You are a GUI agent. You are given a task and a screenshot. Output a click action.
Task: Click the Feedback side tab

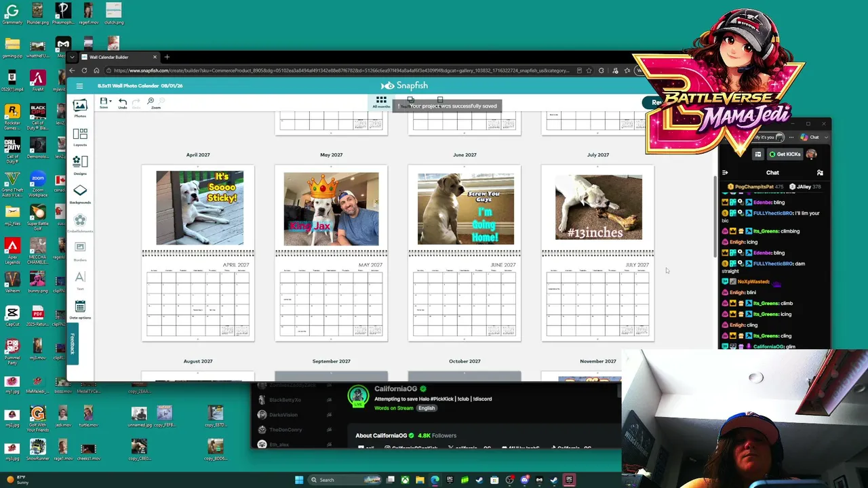(x=72, y=344)
